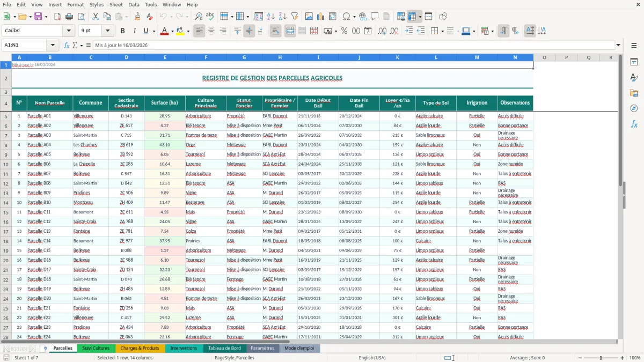Click the Sort Descending icon
Viewport: 644px width, 362px height.
point(282,17)
